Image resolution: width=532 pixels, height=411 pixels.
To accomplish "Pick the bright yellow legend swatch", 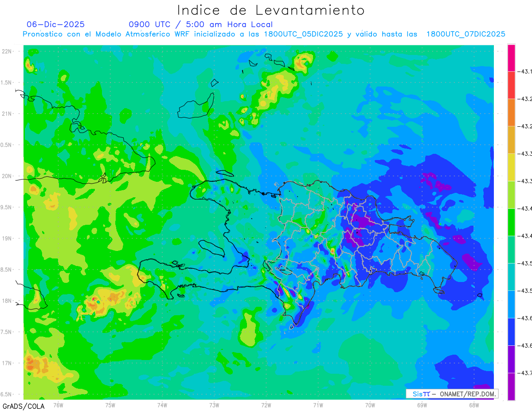I will 511,167.
